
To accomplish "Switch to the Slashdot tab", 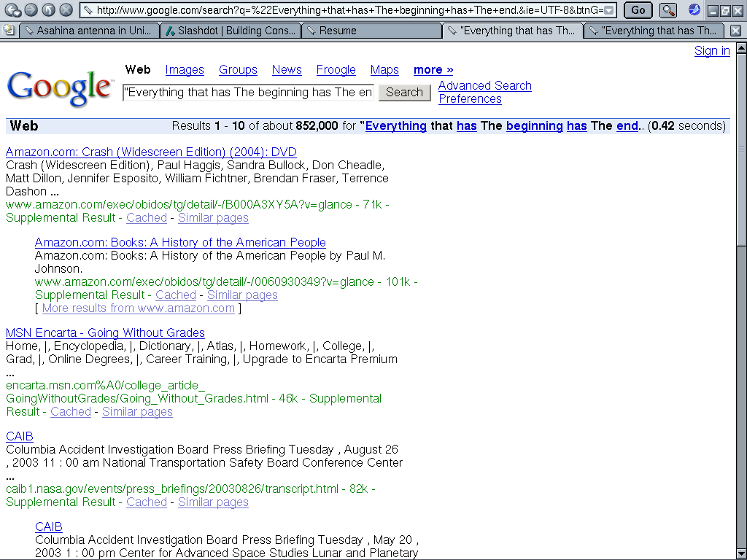I will point(231,31).
